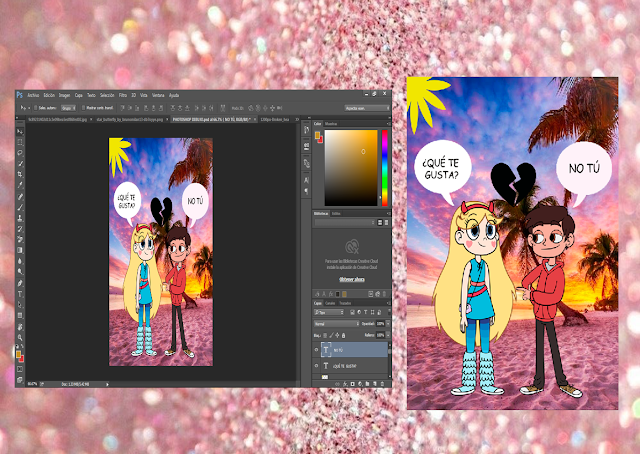Toggle Quick Mask mode at toolbox bottom
This screenshot has width=640, height=454.
pyautogui.click(x=20, y=369)
